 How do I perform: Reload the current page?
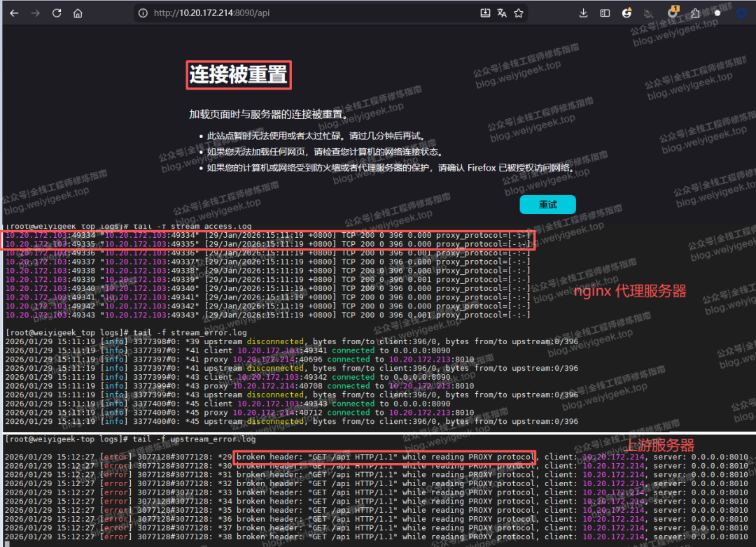[57, 13]
